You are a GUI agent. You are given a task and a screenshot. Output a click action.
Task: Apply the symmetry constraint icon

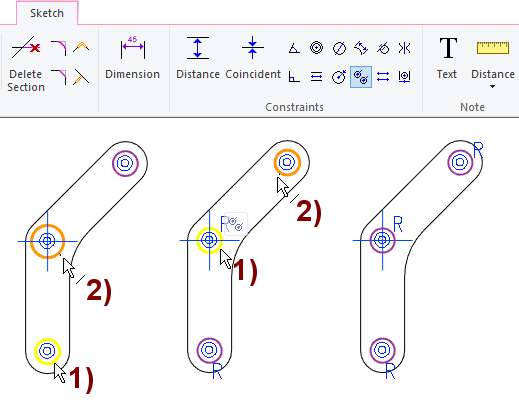[x=404, y=48]
